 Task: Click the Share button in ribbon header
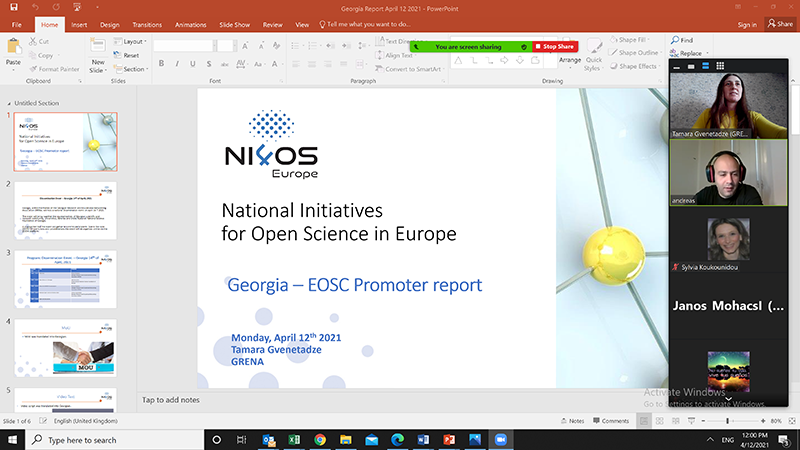point(781,24)
